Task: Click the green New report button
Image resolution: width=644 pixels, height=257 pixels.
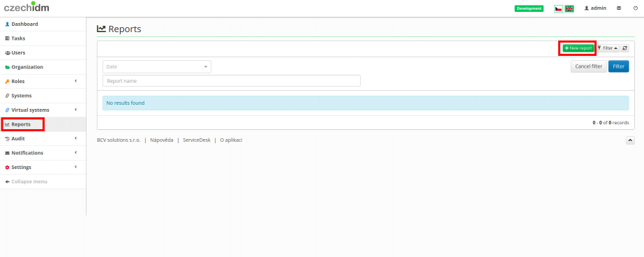Action: (578, 48)
